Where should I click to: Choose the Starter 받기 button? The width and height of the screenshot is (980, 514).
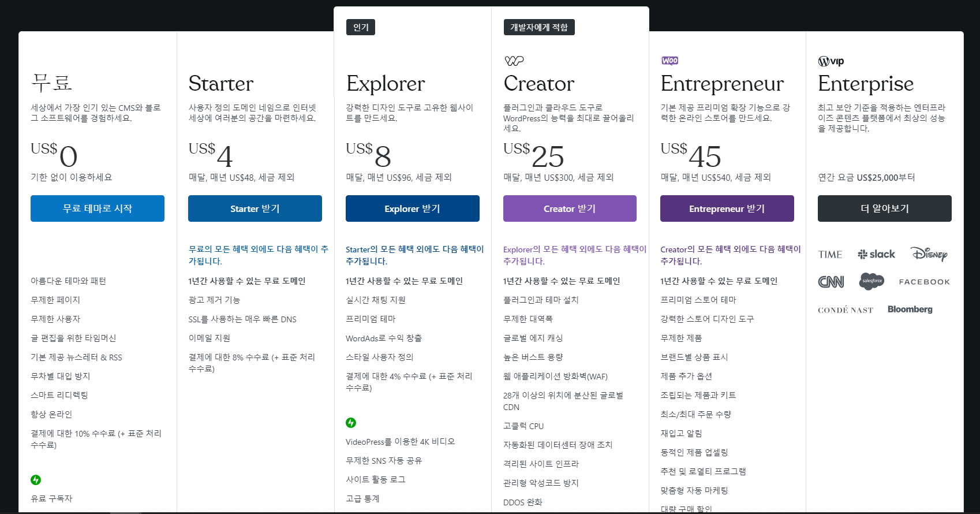coord(255,208)
